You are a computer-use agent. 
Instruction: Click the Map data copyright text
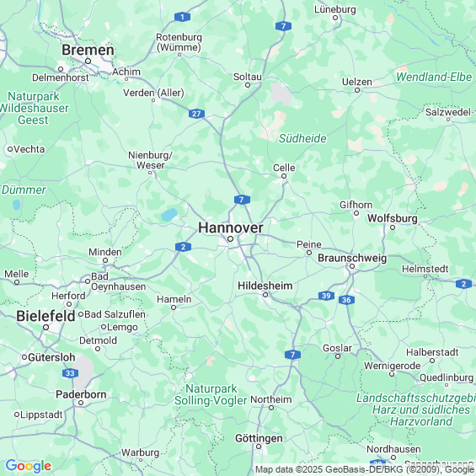365,469
